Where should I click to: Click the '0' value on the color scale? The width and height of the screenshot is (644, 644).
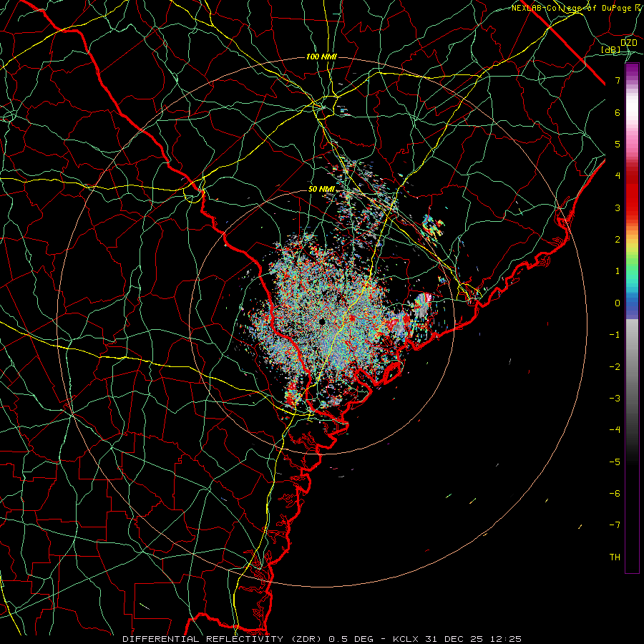618,303
